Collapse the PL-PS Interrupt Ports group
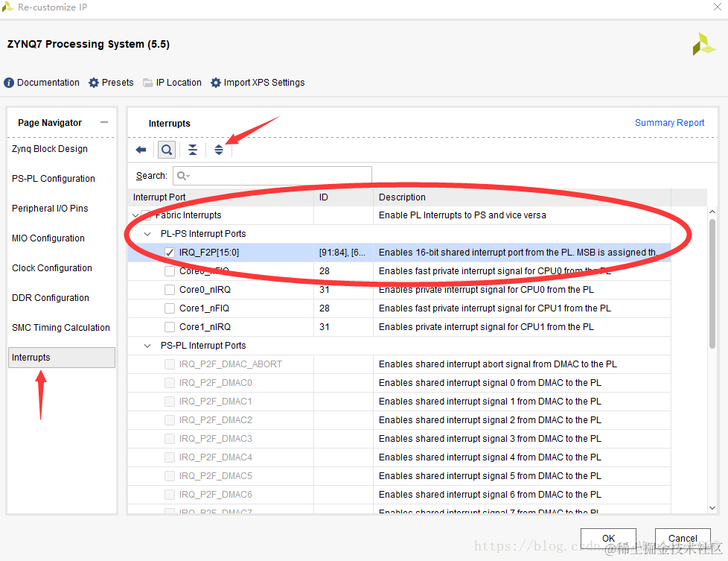 point(147,234)
